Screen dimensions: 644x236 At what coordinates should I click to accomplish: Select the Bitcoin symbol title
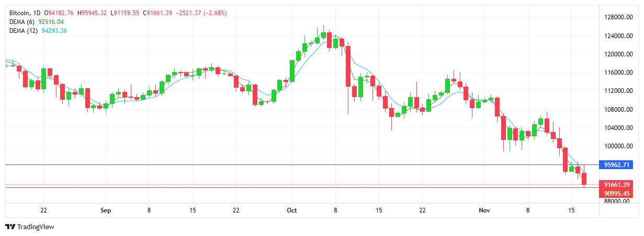coord(19,13)
